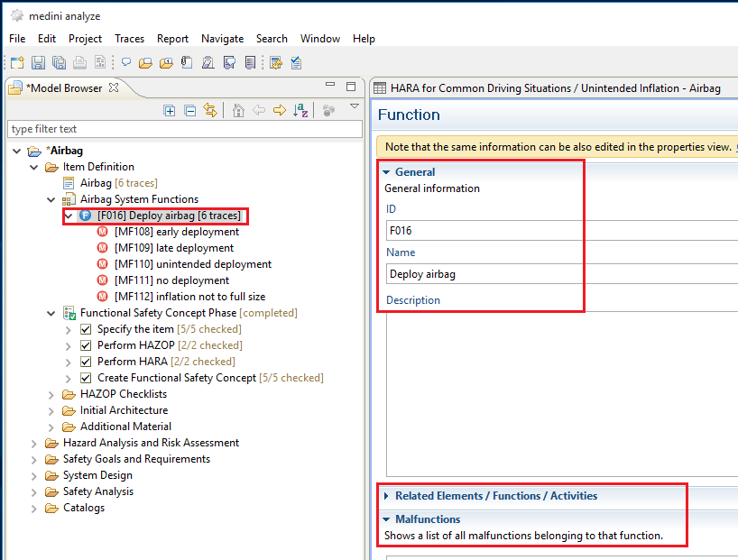Toggle 'Create Functional Safety Concept' checkbox
738x560 pixels.
(x=87, y=378)
